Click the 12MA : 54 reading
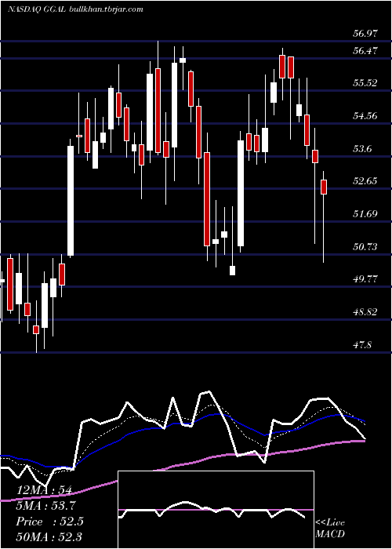392x549 pixels. tap(44, 490)
